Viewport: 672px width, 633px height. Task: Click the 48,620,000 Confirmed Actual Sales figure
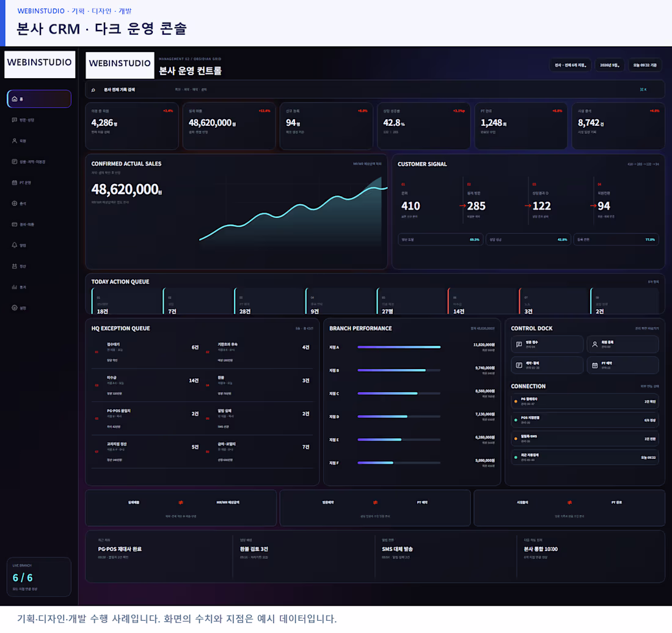click(126, 189)
